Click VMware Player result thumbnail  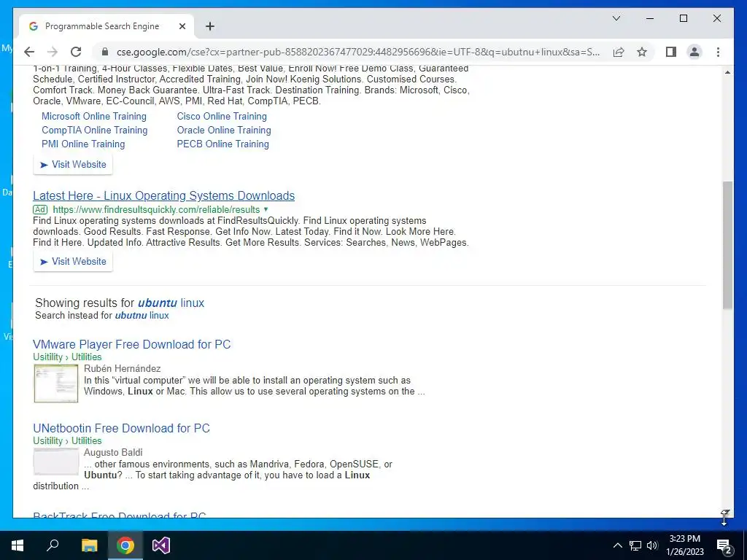click(x=55, y=384)
